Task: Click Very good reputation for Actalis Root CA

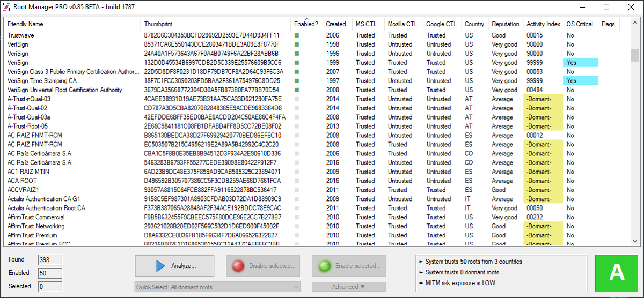Action: point(504,208)
